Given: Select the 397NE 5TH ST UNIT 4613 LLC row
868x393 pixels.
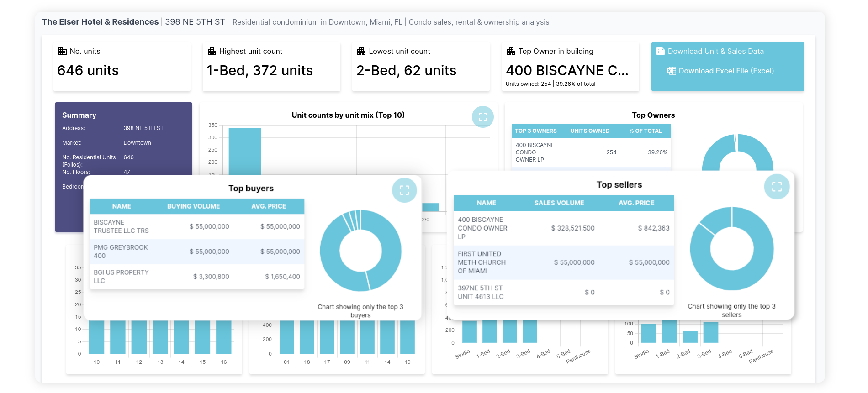Looking at the screenshot, I should pos(564,292).
